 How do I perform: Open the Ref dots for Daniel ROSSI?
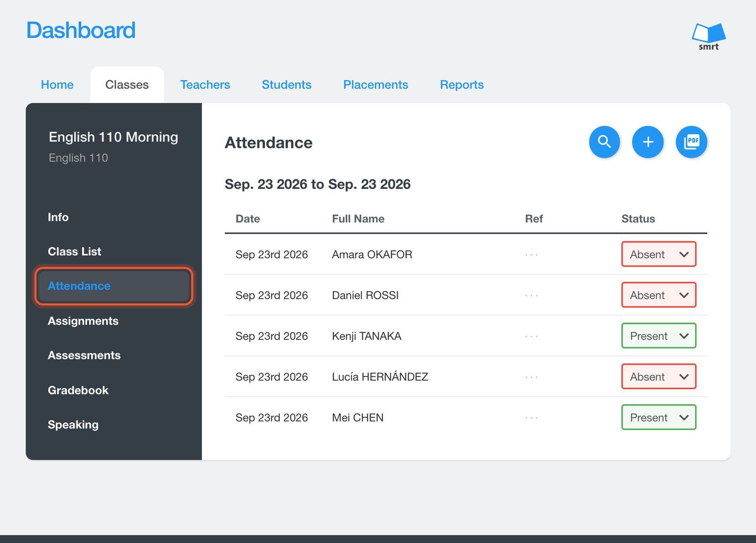tap(532, 295)
